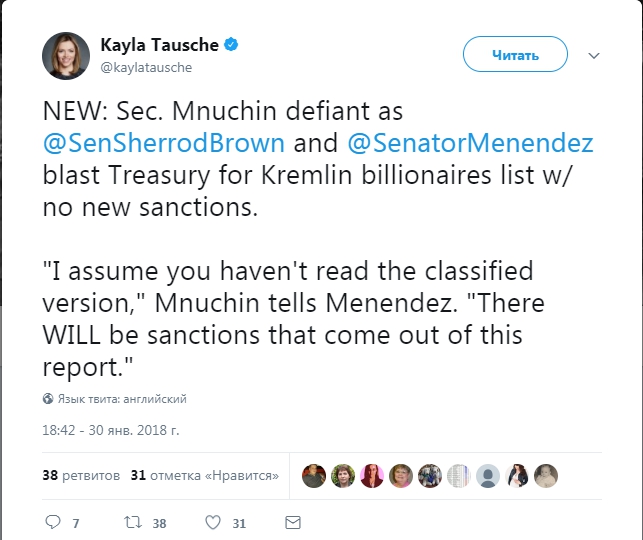View the 31 отметка «Нравится» list

pos(204,475)
